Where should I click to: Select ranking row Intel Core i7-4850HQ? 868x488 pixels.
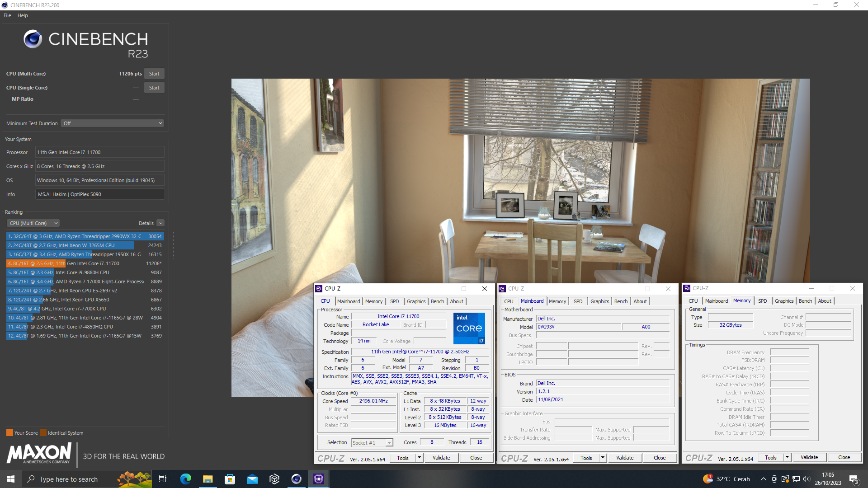coord(85,327)
